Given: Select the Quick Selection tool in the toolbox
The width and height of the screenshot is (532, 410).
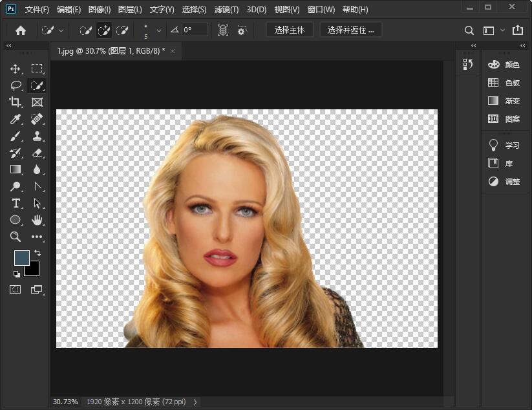Looking at the screenshot, I should point(37,85).
